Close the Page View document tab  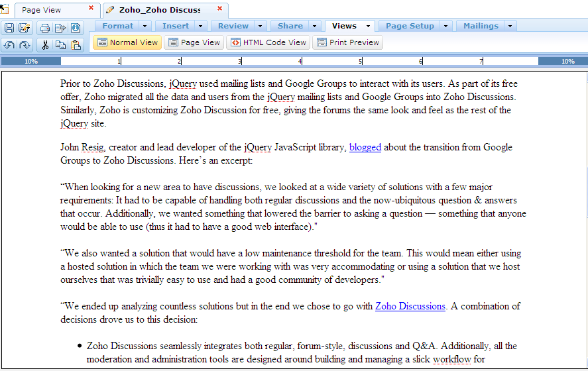click(91, 9)
